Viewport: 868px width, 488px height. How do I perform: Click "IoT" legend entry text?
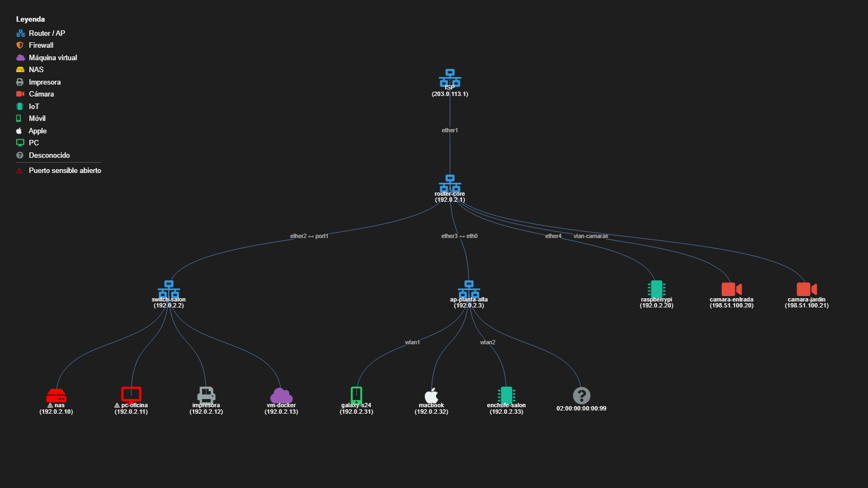[x=34, y=106]
